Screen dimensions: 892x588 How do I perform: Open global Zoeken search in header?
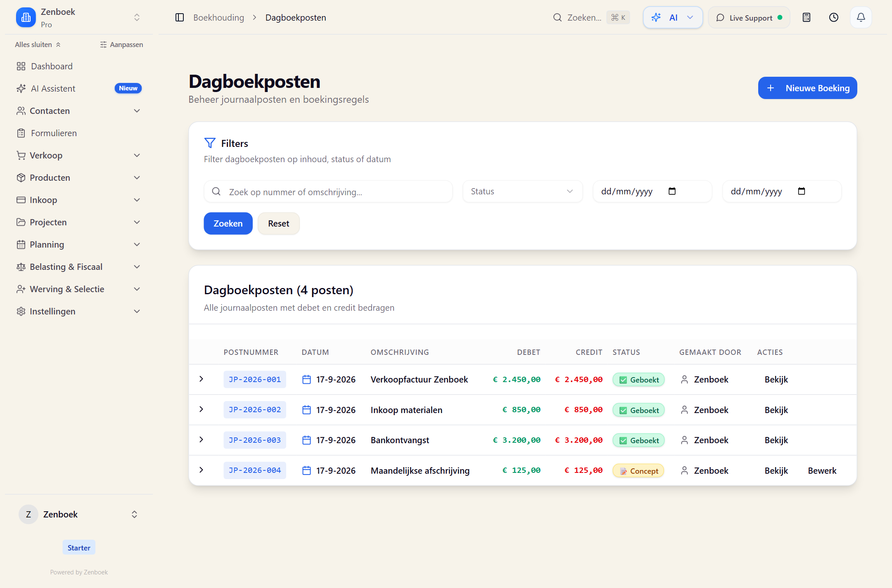click(591, 17)
